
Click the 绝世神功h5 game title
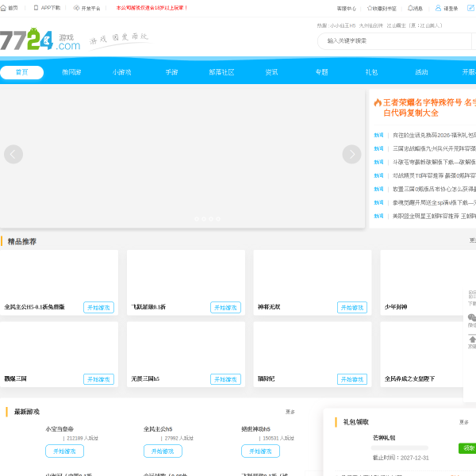pos(255,429)
